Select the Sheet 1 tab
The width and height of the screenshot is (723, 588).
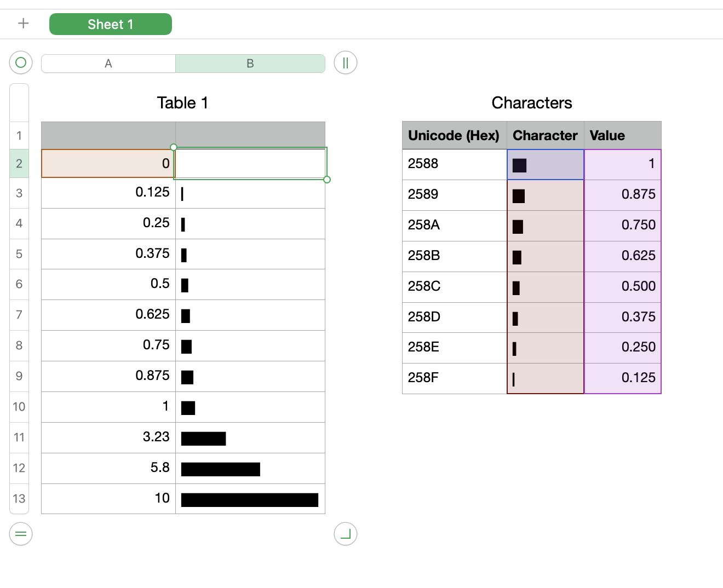[x=110, y=24]
